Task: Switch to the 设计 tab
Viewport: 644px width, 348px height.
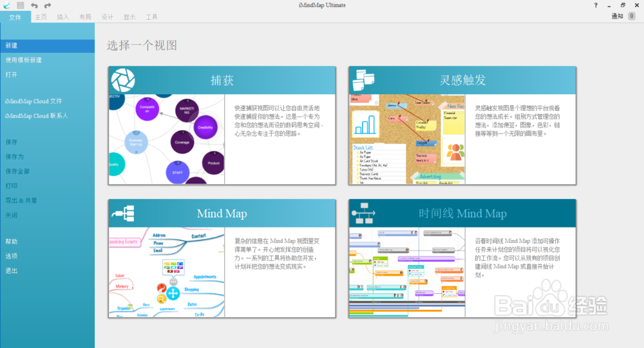Action: pos(107,17)
